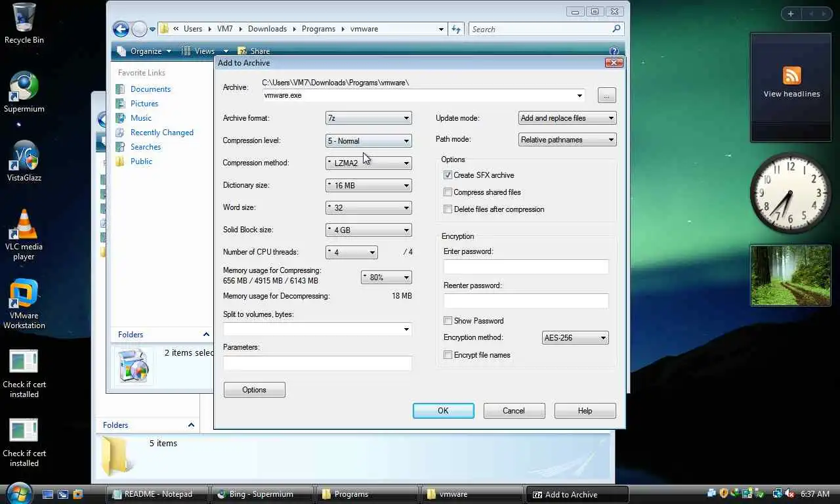The image size is (840, 504).
Task: Switch to vmware taskbar window
Action: 472,494
